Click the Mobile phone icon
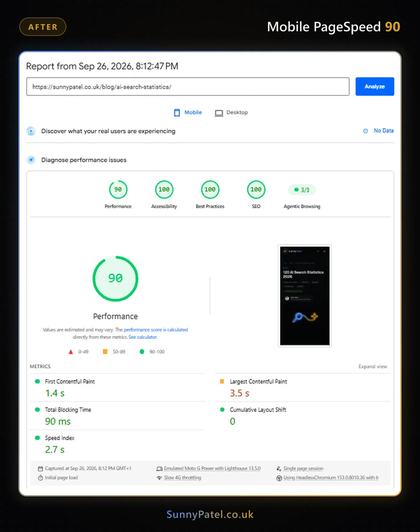Screen dimensions: 420x532 point(177,113)
